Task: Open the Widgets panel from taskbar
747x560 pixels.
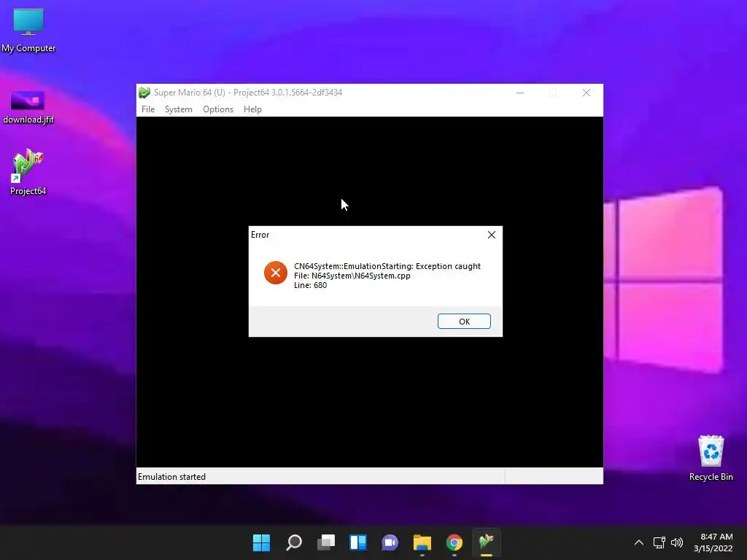Action: (x=357, y=542)
